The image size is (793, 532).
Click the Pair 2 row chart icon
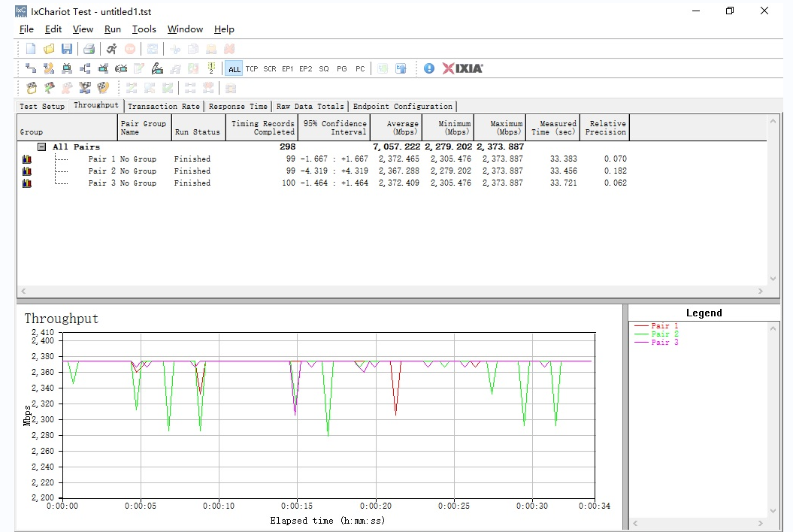pyautogui.click(x=27, y=171)
